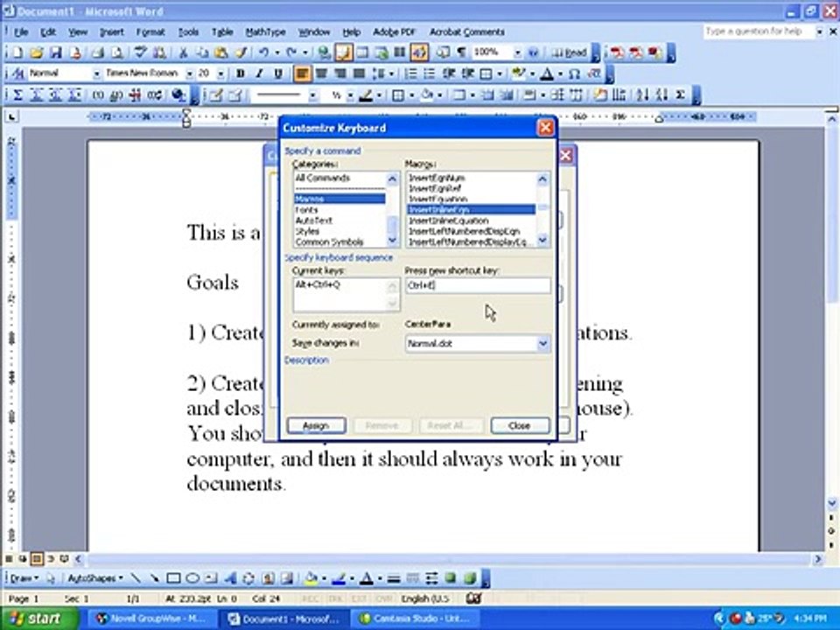Click the Show/Hide paragraph marks icon
840x630 pixels.
click(461, 52)
